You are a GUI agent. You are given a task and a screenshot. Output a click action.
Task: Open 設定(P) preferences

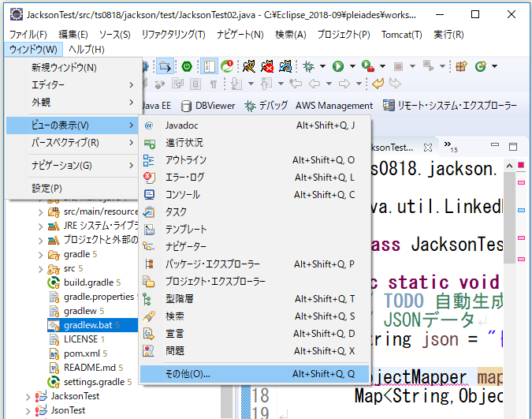coord(73,189)
